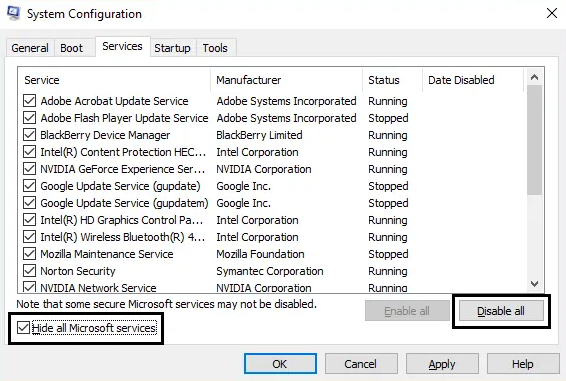Open the Boot tab
The image size is (566, 381).
click(71, 48)
